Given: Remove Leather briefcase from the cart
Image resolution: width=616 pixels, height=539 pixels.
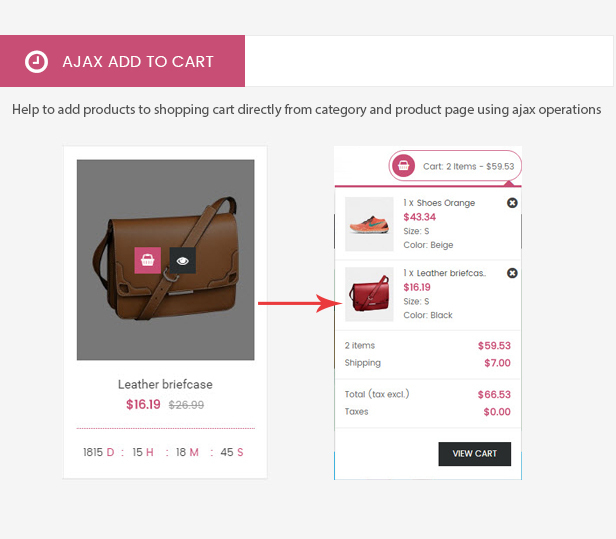Looking at the screenshot, I should click(512, 273).
